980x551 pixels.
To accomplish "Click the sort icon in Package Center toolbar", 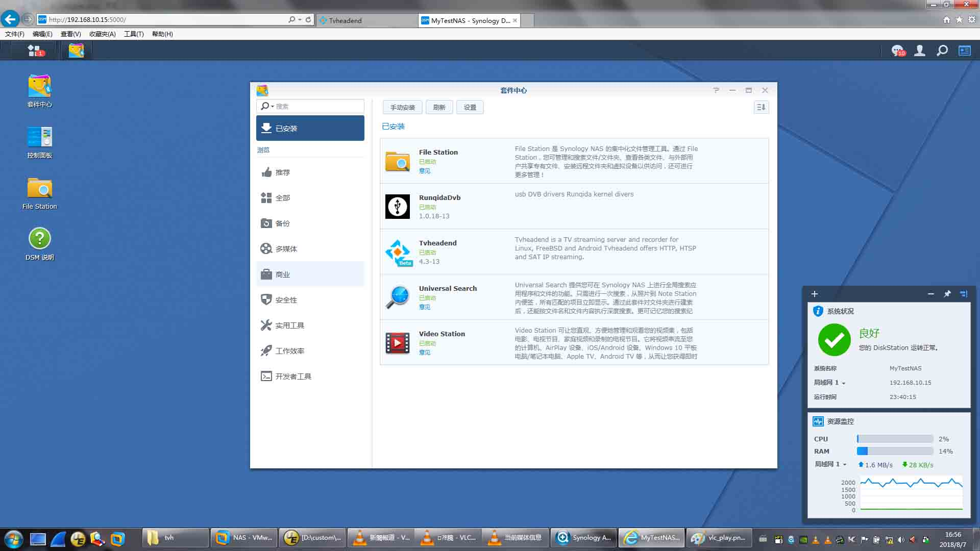I will [x=761, y=107].
